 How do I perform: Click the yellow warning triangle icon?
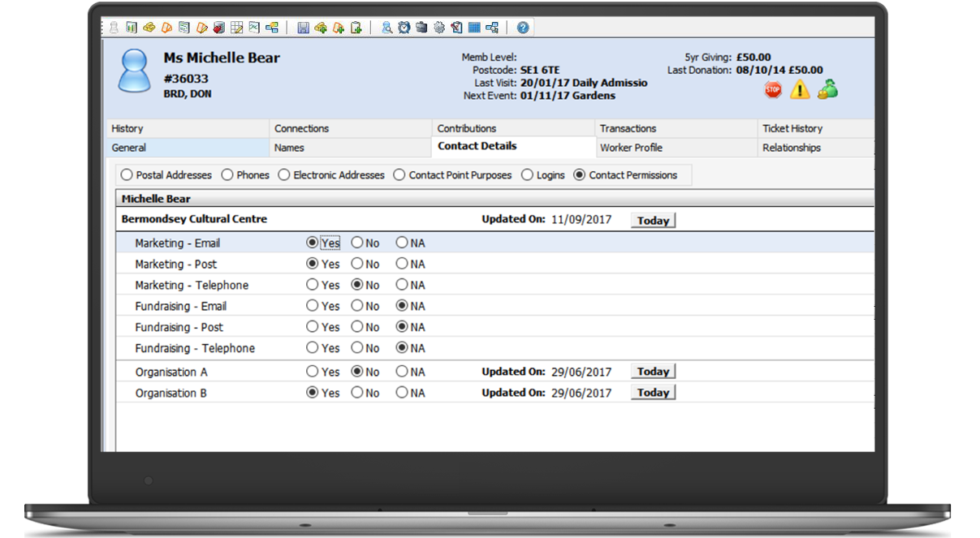(800, 91)
